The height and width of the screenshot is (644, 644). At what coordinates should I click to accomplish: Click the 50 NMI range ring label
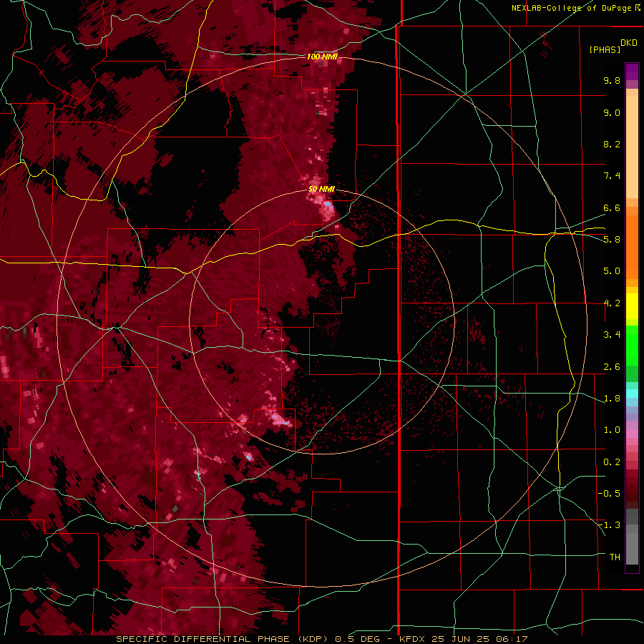coord(321,189)
